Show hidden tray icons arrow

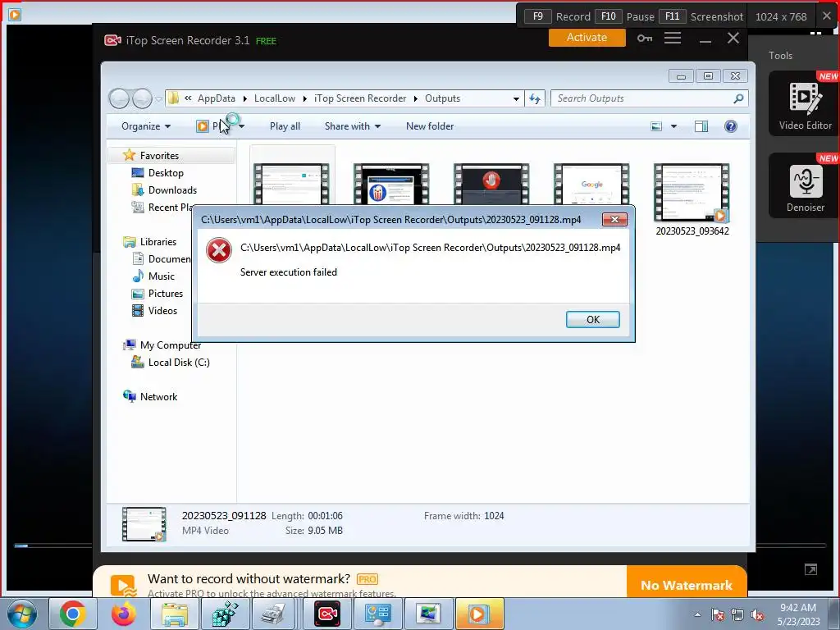tap(697, 614)
